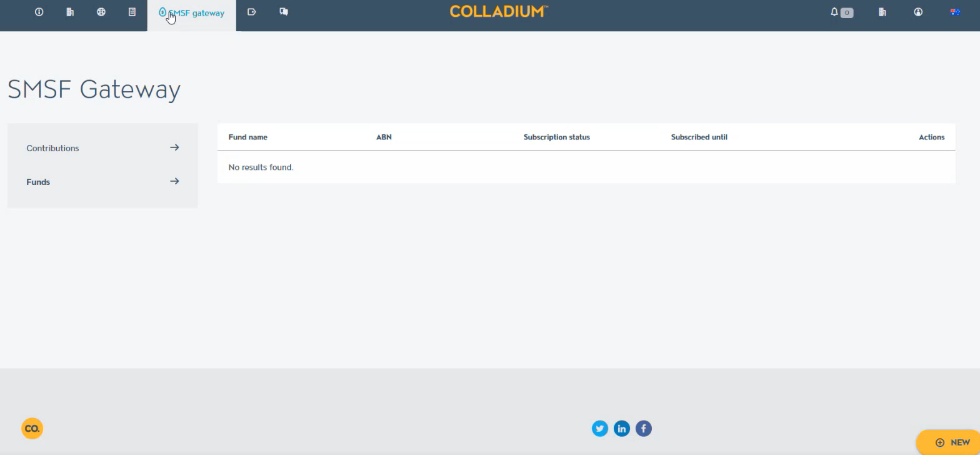
Task: Click the notification bell icon
Action: (x=834, y=12)
